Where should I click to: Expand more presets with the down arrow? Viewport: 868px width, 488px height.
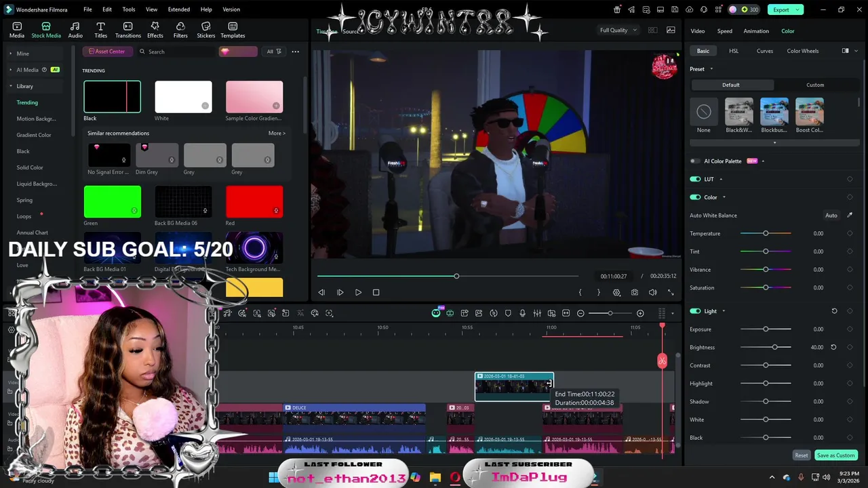point(774,142)
